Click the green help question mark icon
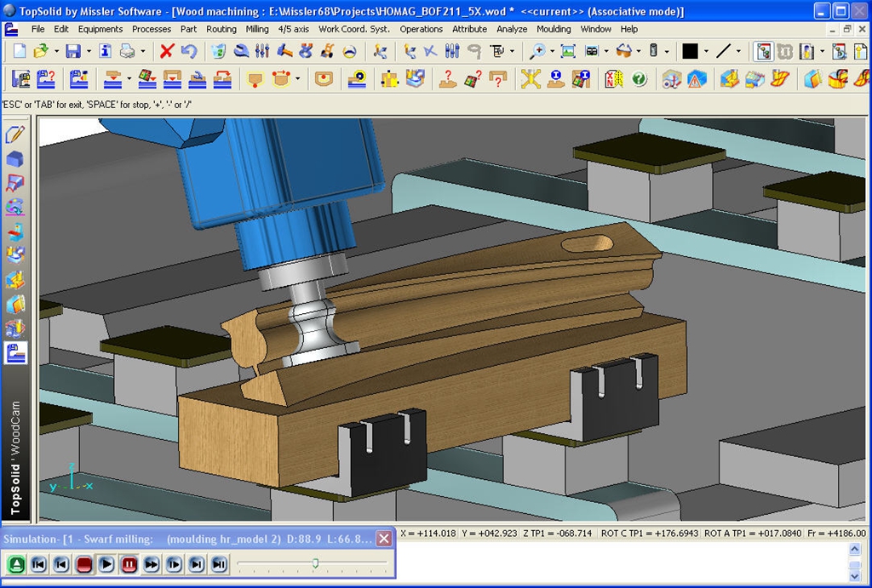The height and width of the screenshot is (588, 872). point(639,79)
